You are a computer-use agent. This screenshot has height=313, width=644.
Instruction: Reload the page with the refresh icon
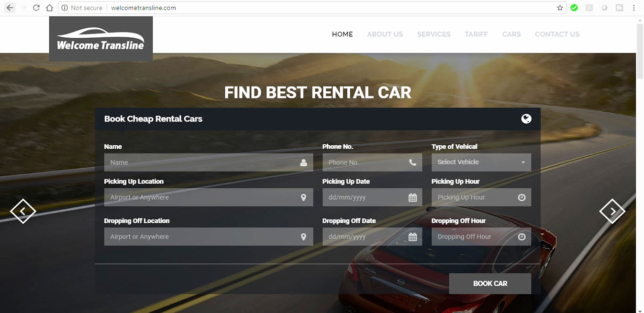(x=36, y=8)
